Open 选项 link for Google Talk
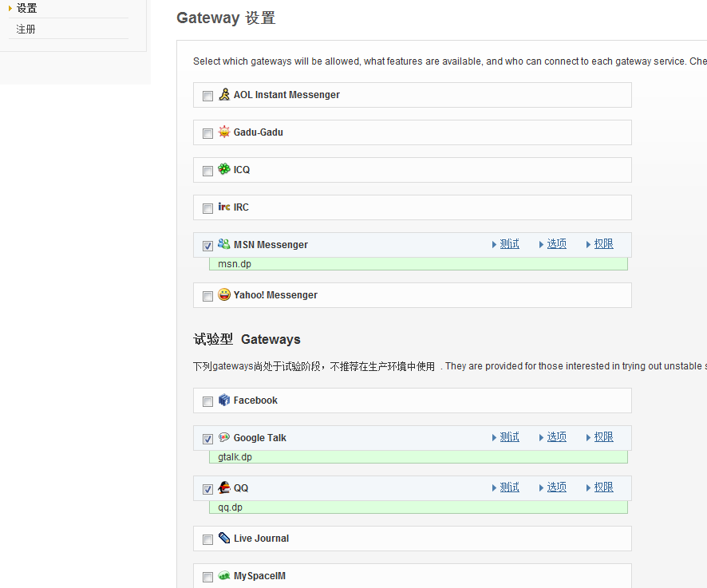Screen dimensions: 707x588 [x=556, y=437]
